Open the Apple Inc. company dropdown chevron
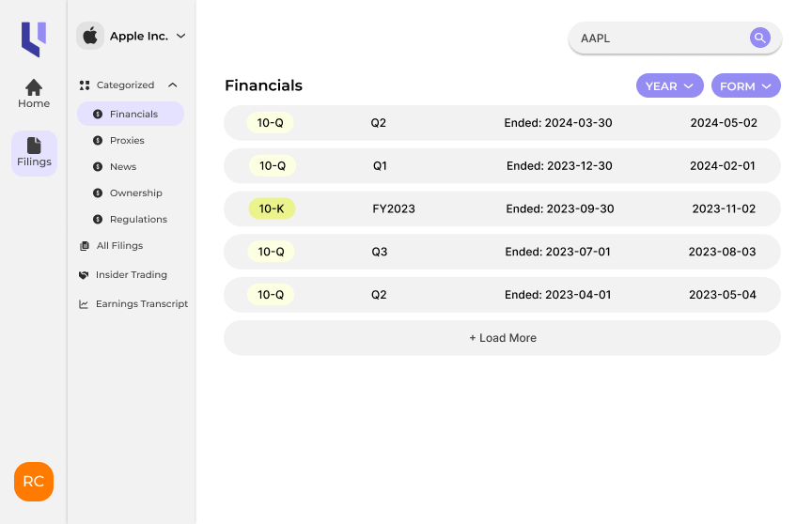The image size is (812, 524). click(x=180, y=37)
